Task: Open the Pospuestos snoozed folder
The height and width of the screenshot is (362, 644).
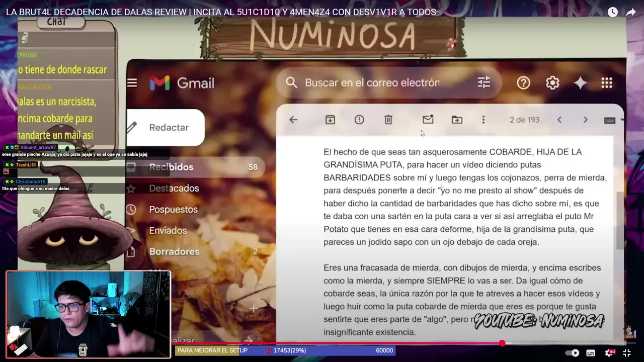Action: tap(173, 209)
